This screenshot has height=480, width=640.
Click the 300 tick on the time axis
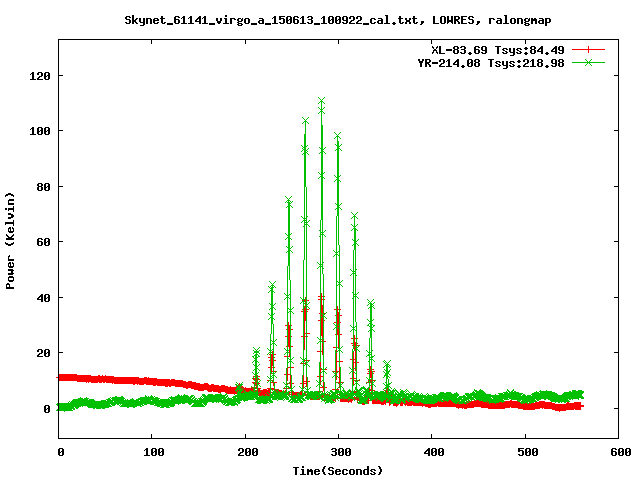point(338,452)
